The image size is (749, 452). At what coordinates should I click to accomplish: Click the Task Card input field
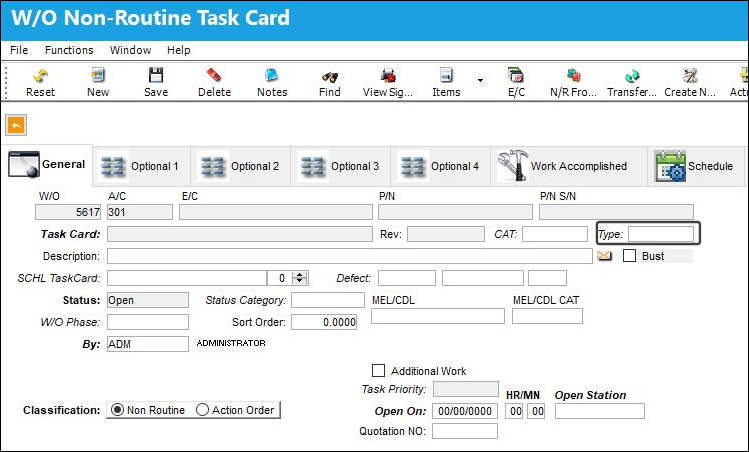(x=239, y=234)
